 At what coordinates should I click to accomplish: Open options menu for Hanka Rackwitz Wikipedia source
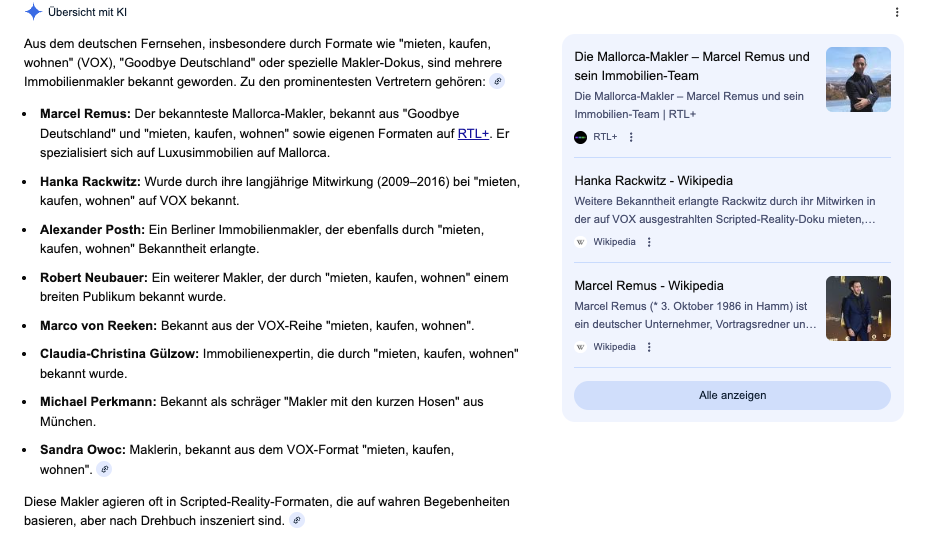coord(649,242)
